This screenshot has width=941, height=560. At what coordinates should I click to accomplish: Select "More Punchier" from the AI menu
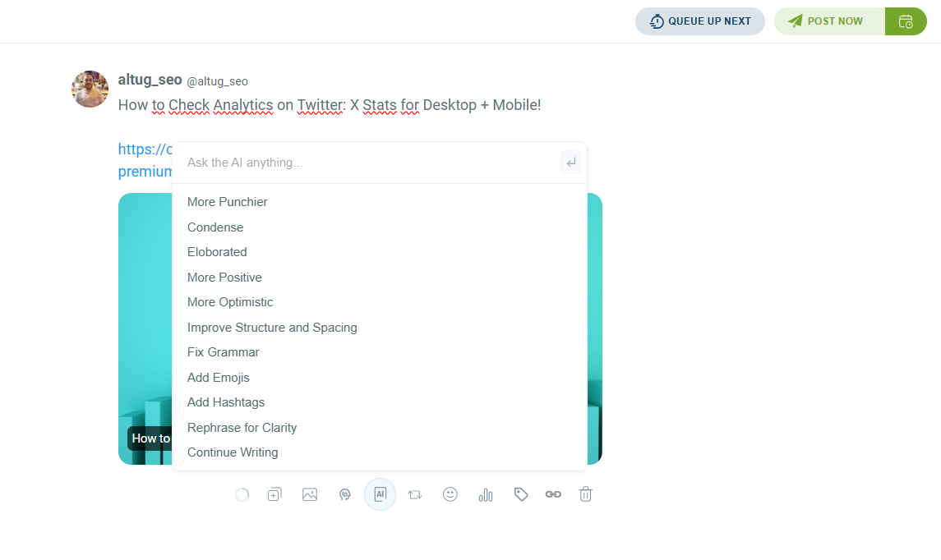point(228,201)
